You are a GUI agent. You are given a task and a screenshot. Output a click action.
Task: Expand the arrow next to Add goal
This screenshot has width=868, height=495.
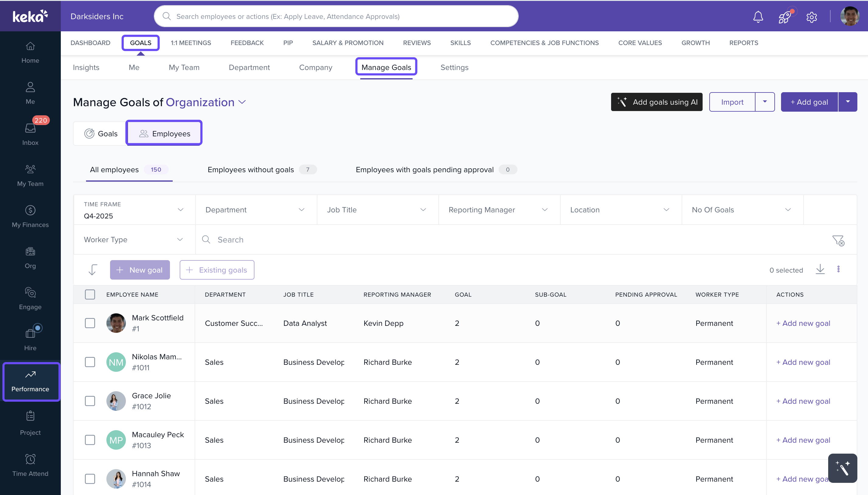coord(848,102)
